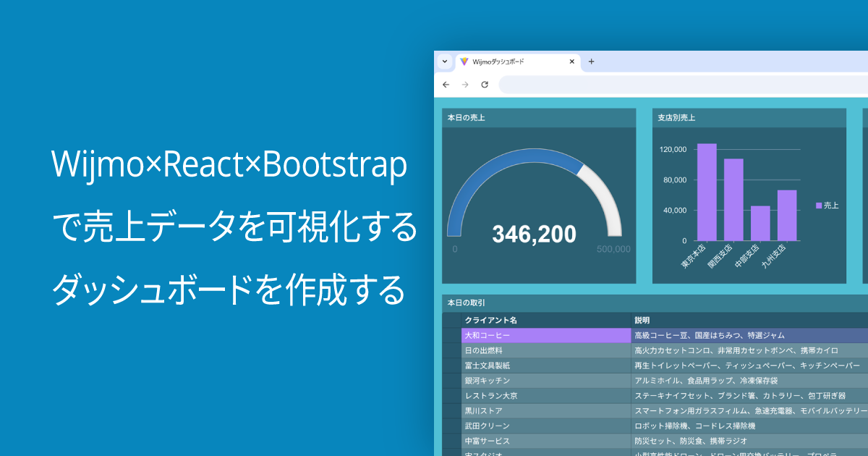
Task: Click the 九州支店 bar in chart
Action: 787,215
